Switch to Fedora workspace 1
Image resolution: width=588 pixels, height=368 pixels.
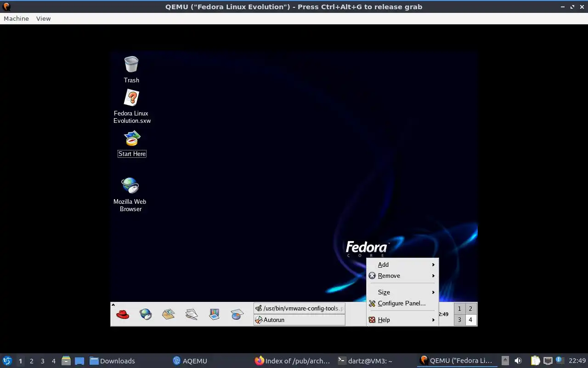pyautogui.click(x=459, y=309)
